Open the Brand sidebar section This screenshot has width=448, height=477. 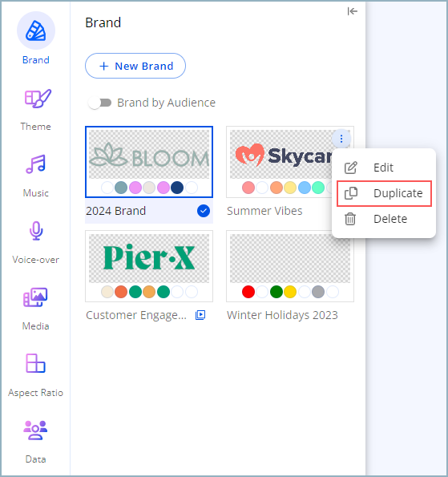[x=36, y=38]
